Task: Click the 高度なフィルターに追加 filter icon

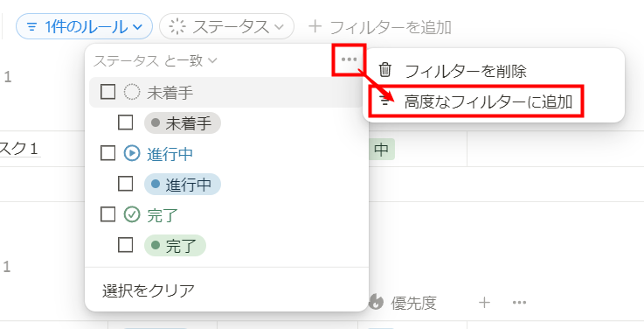Action: (x=384, y=101)
